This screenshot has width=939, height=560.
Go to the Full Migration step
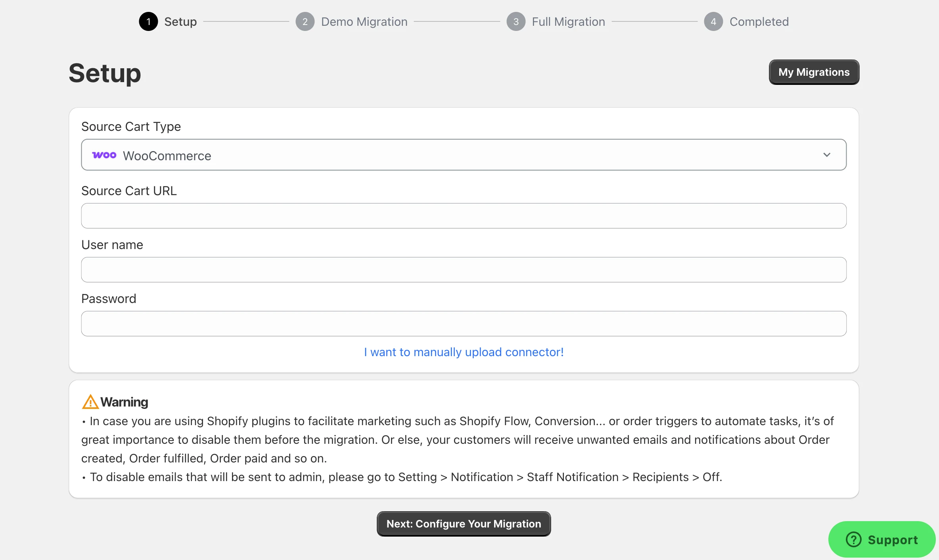568,21
